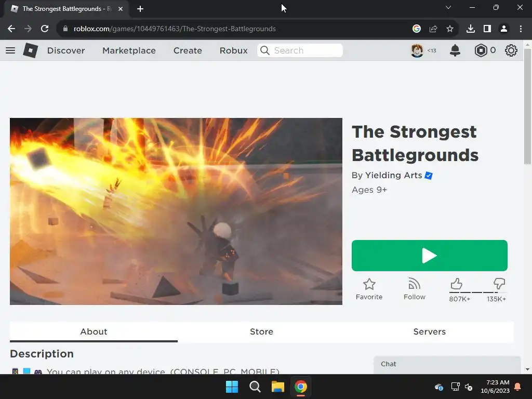Image resolution: width=532 pixels, height=399 pixels.
Task: Open the tab search dropdown arrow
Action: tap(448, 7)
